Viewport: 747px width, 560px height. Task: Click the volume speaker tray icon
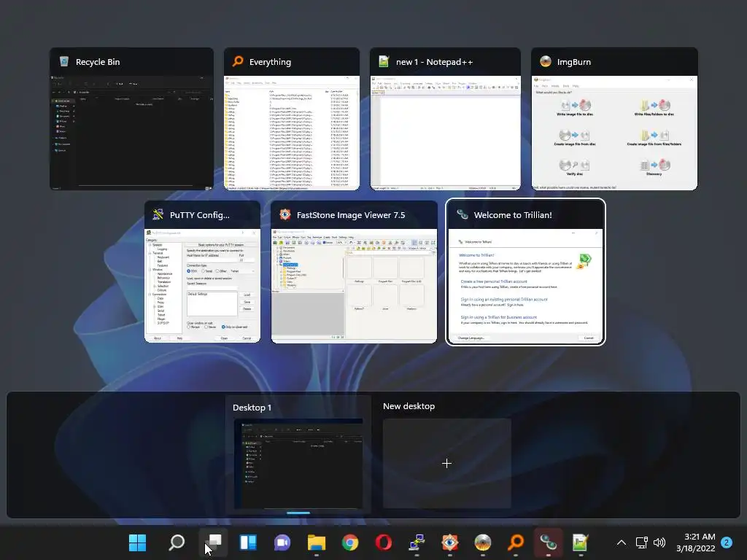pos(659,542)
